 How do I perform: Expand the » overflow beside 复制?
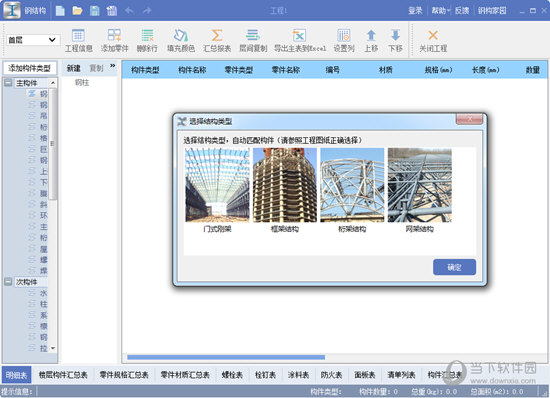click(x=113, y=66)
